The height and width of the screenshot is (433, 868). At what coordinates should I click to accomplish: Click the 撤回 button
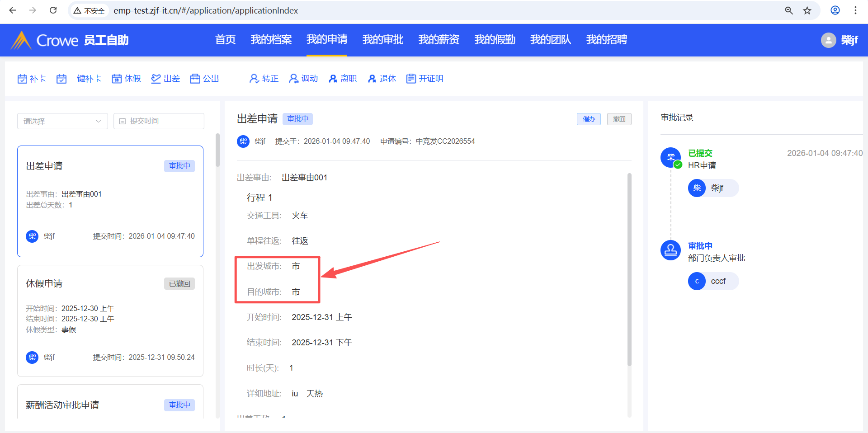pos(619,119)
